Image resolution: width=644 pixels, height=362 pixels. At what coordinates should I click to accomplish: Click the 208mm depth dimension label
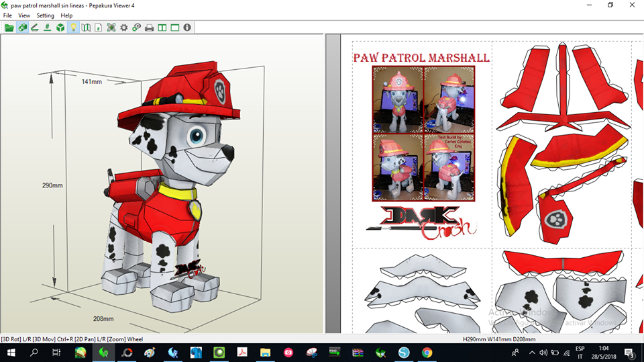103,319
